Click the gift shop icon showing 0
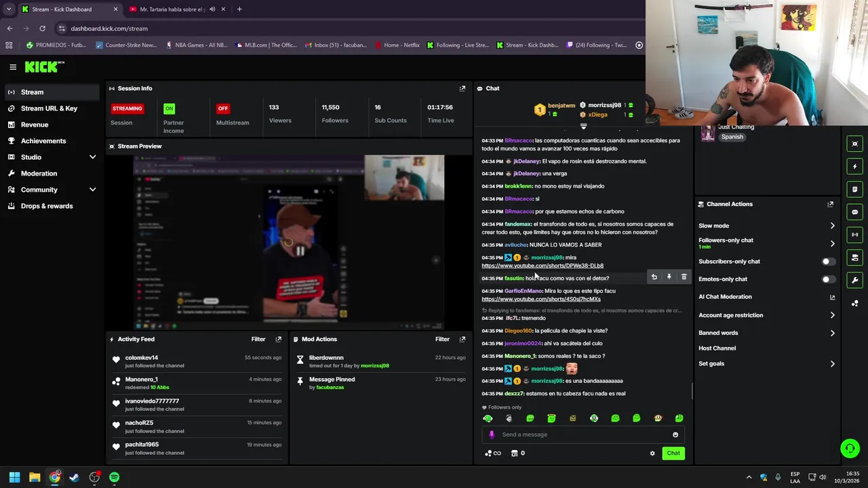 click(x=517, y=453)
